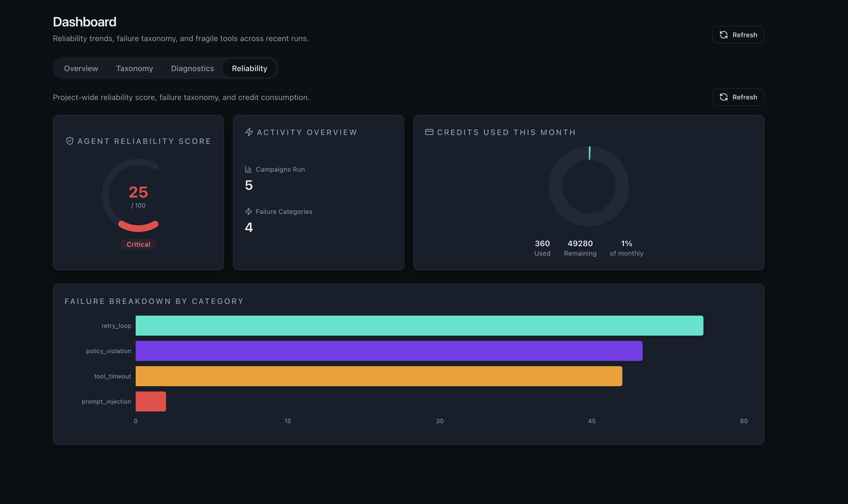
Task: Click the purple policy_violation bar
Action: [x=389, y=351]
